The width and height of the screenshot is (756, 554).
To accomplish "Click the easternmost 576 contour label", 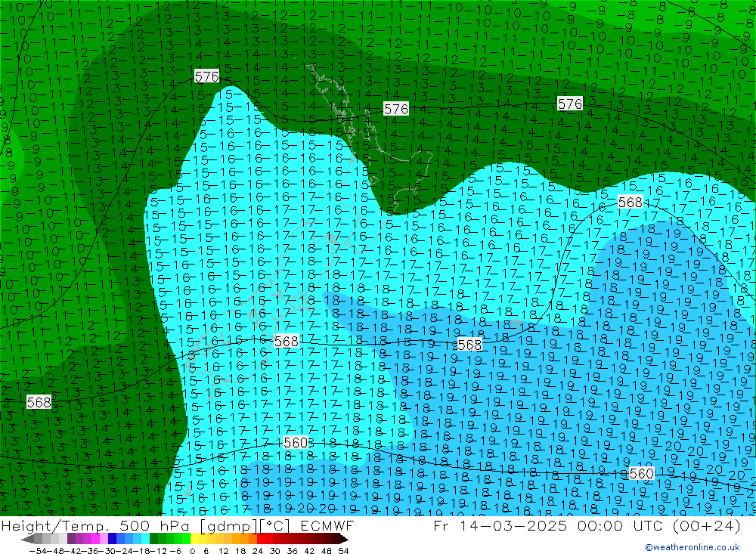I will coord(570,104).
